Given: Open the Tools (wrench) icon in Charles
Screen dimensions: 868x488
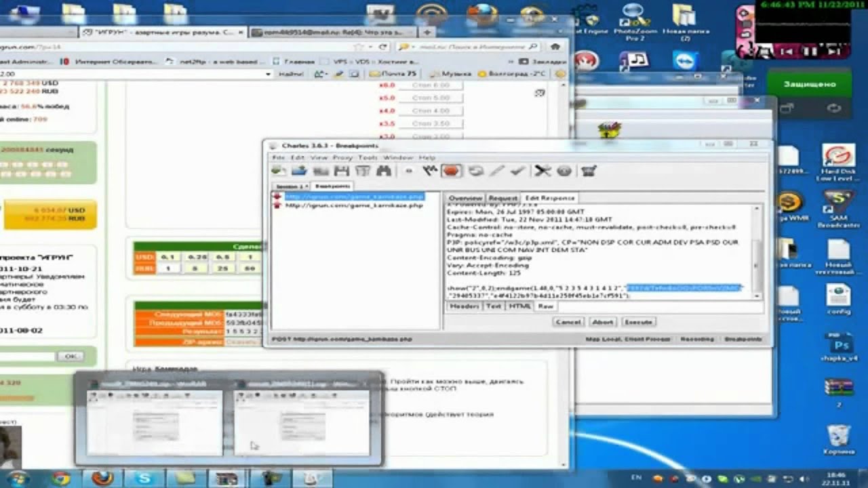Looking at the screenshot, I should pyautogui.click(x=542, y=171).
